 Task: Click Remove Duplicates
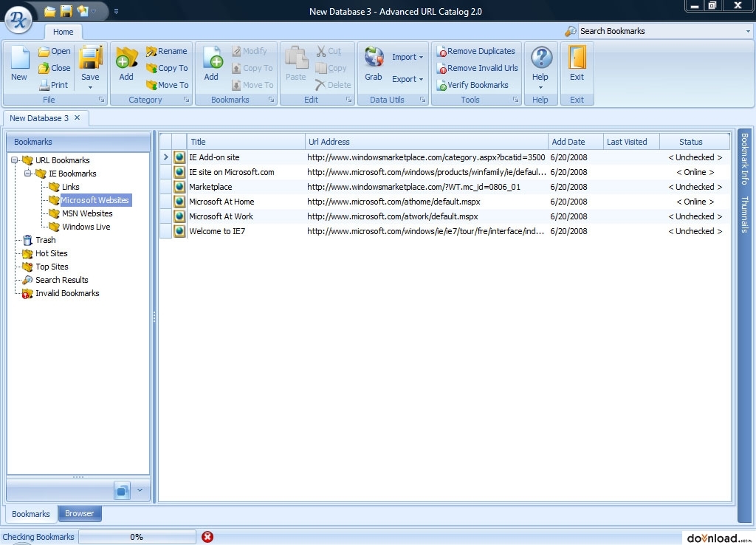tap(476, 51)
